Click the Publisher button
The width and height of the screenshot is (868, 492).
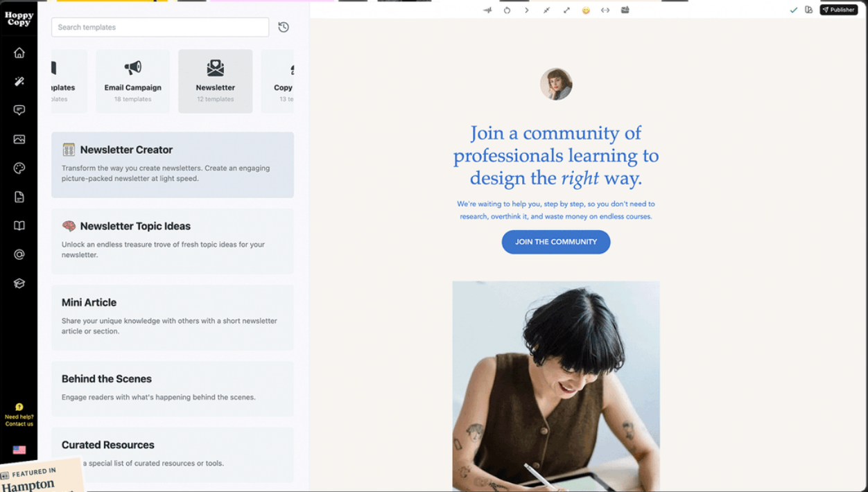point(839,10)
